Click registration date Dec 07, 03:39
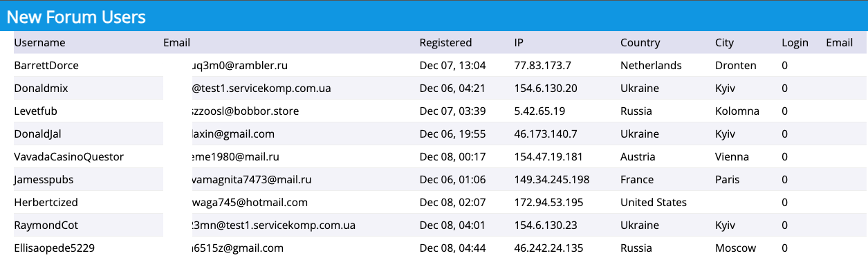This screenshot has height=258, width=868. (453, 111)
